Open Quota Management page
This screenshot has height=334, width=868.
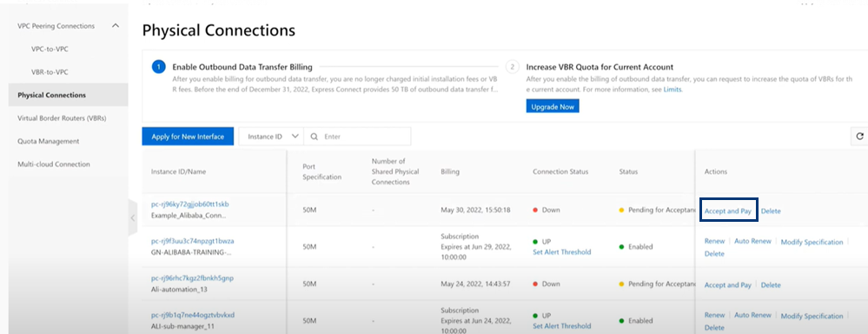coord(48,141)
